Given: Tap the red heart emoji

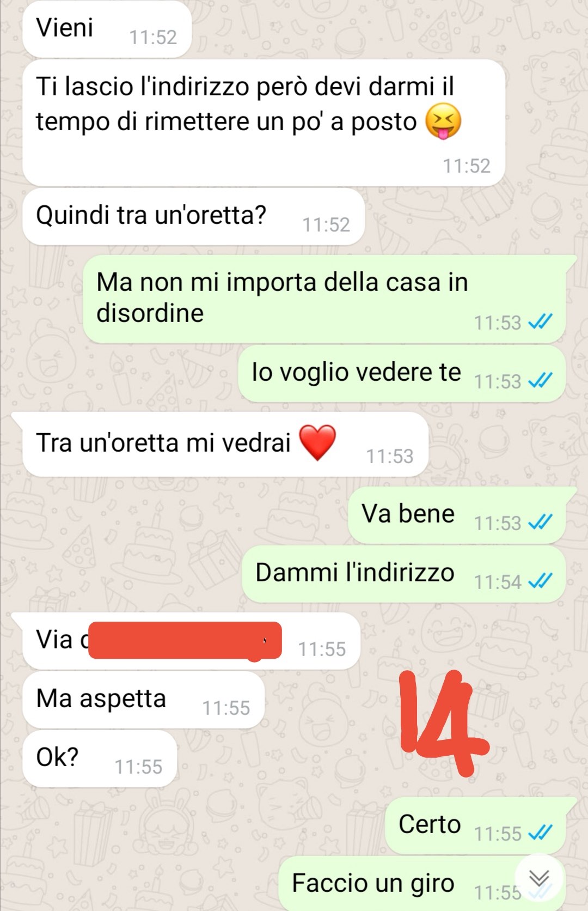Looking at the screenshot, I should pos(318,442).
